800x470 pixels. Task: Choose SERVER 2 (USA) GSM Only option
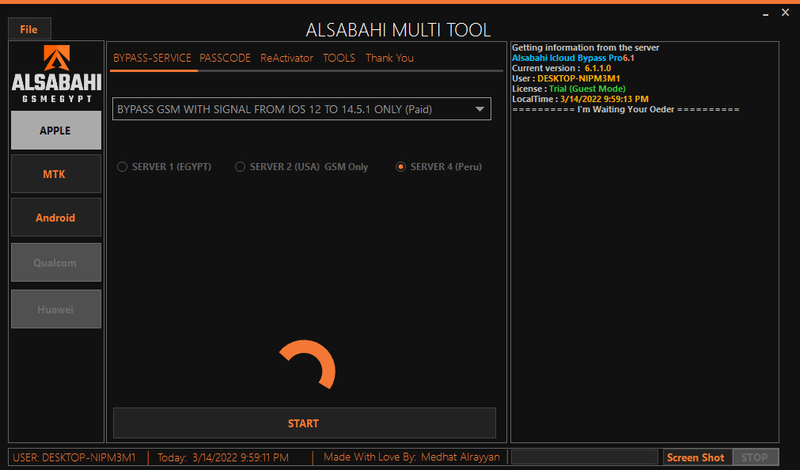pos(302,167)
